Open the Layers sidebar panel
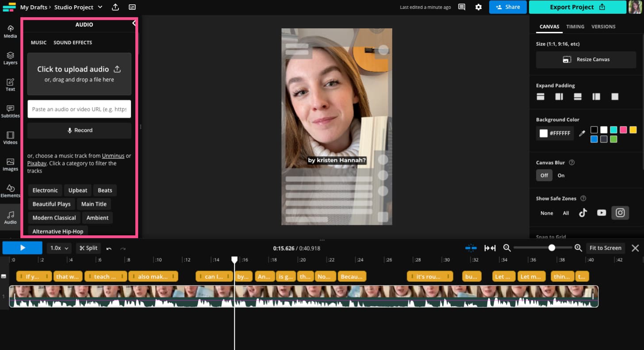This screenshot has height=350, width=644. (10, 58)
